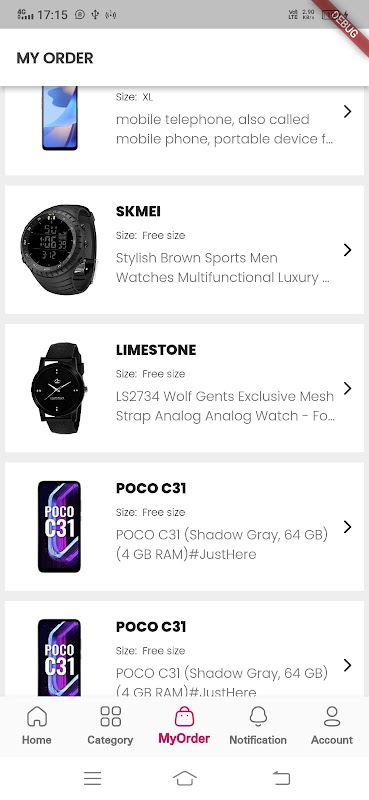Expand the LIMESTONE order chevron
This screenshot has height=800, width=369.
point(348,388)
